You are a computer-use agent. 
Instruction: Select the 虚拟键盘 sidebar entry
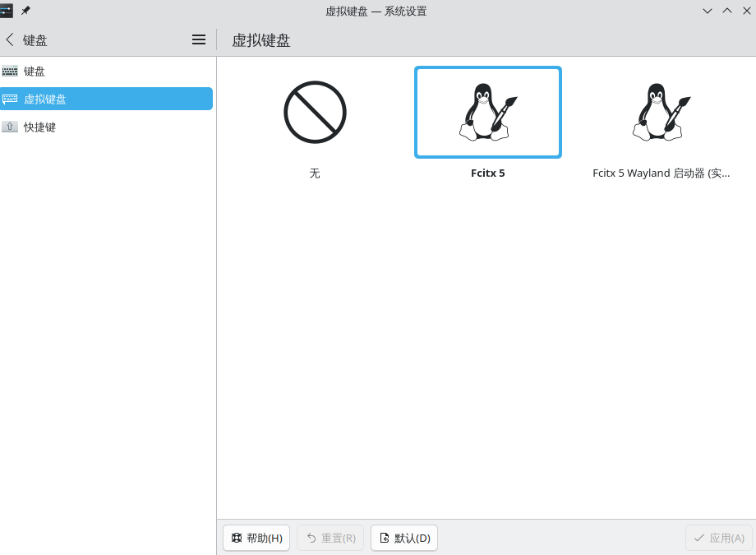45,99
